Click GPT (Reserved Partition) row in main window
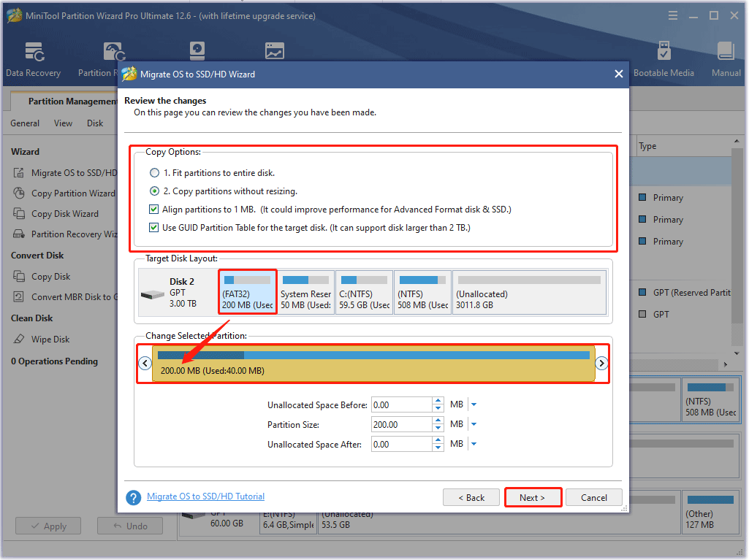The image size is (749, 560). coord(685,292)
